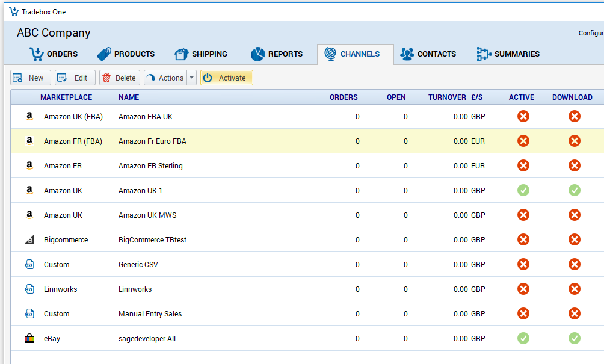Screen dimensions: 604x364
Task: Toggle Download status for sagedeveloper All
Action: [574, 339]
